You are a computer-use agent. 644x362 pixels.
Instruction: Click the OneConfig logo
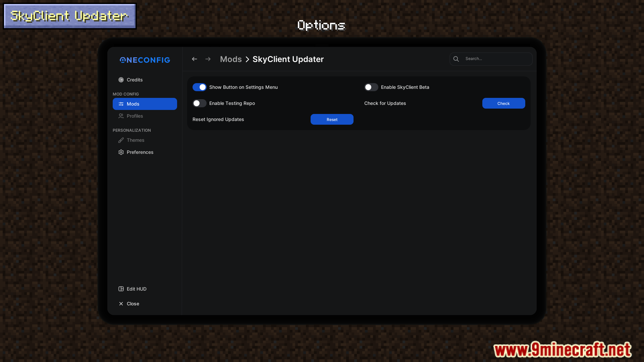[145, 60]
